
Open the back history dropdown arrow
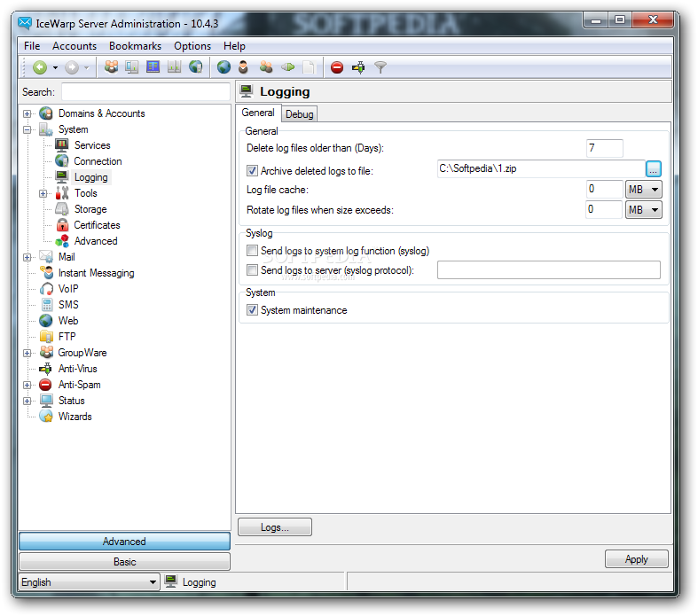click(56, 68)
